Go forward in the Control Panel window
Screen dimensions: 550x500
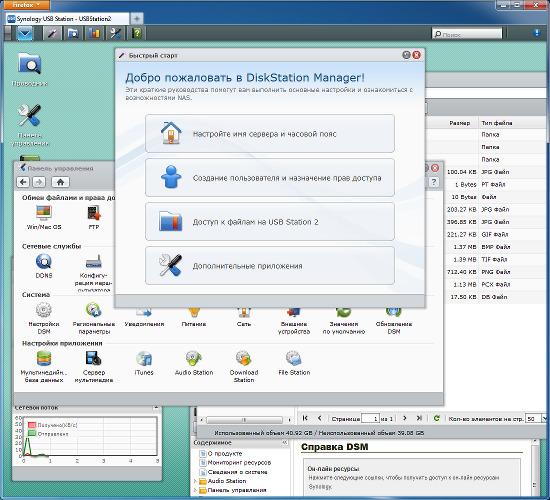point(39,182)
